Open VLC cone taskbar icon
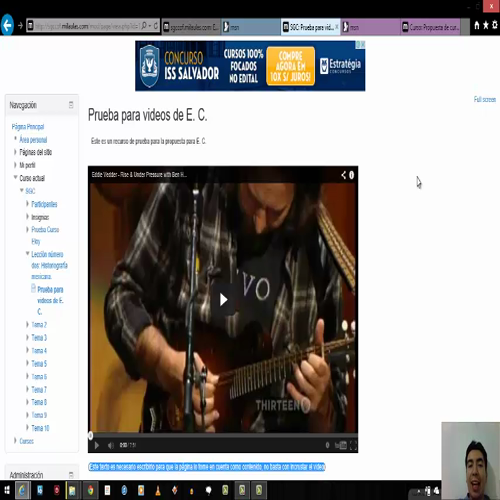The width and height of the screenshot is (500, 500). point(158,490)
